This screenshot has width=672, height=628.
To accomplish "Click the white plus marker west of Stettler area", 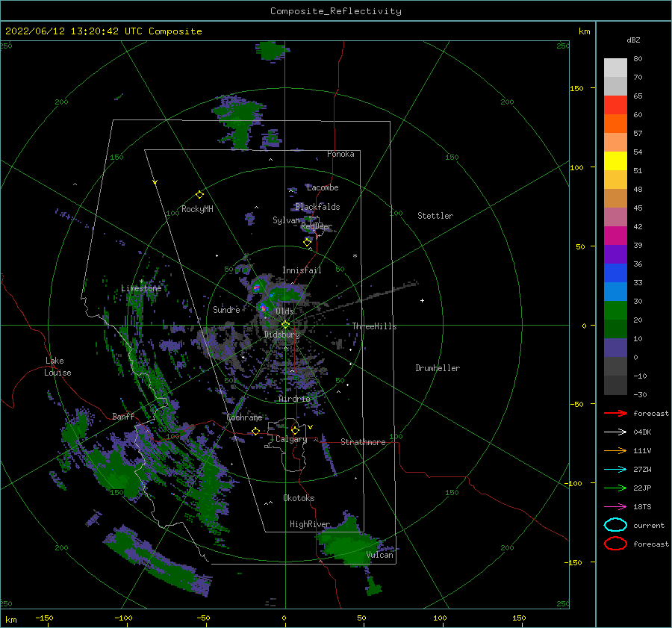I will pos(422,300).
